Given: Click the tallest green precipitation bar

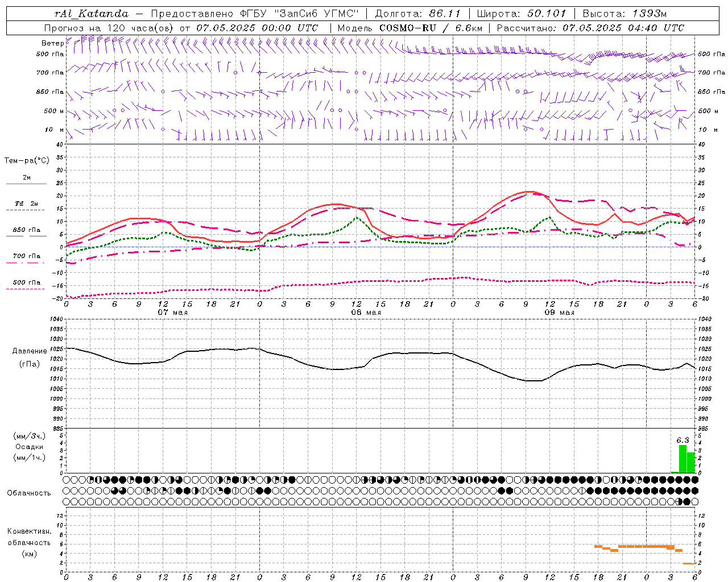Looking at the screenshot, I should tap(682, 459).
